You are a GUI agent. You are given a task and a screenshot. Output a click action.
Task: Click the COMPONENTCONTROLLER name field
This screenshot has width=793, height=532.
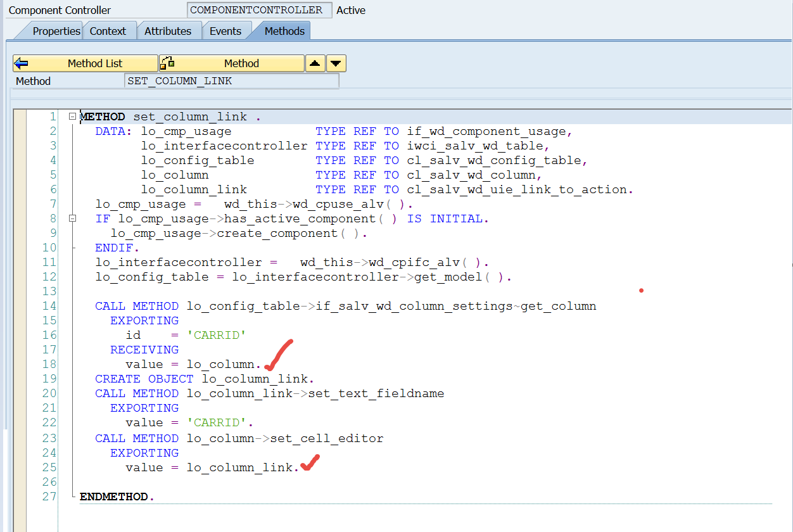(x=260, y=10)
